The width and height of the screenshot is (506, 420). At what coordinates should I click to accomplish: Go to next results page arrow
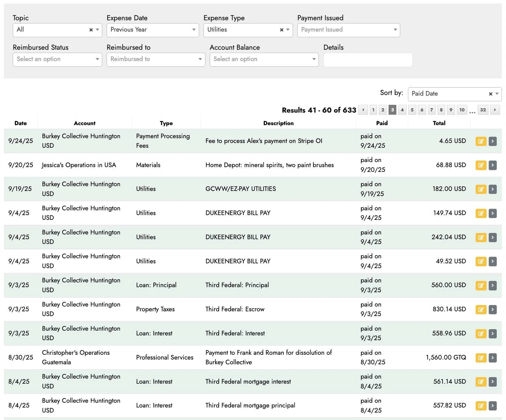coord(495,110)
